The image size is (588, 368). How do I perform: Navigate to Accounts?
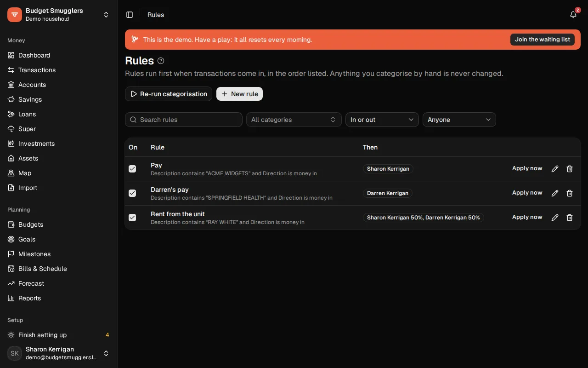click(x=59, y=85)
